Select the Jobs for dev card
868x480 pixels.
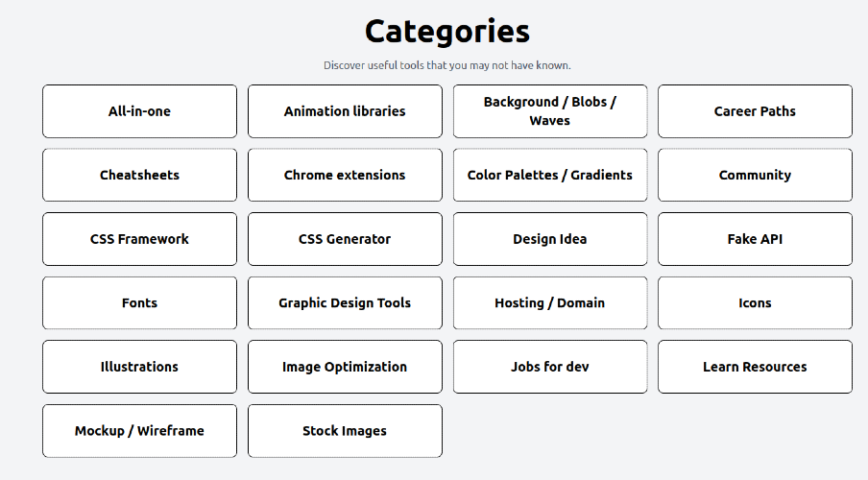click(550, 367)
